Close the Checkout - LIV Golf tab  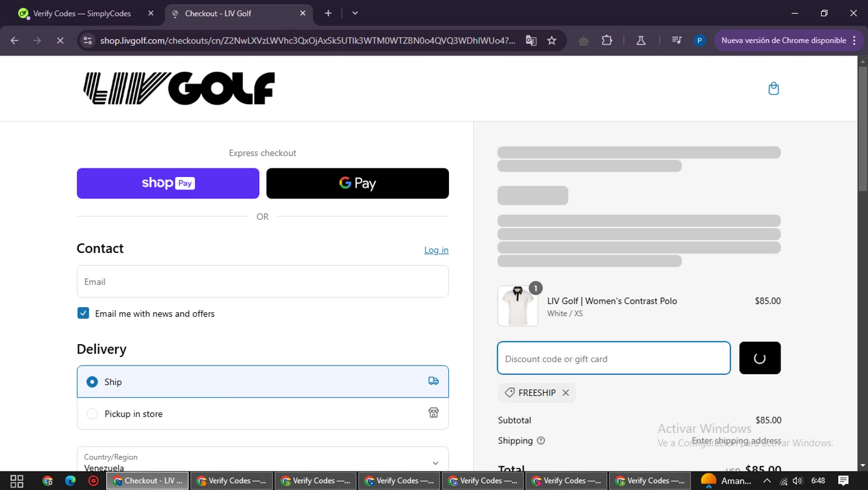[303, 13]
